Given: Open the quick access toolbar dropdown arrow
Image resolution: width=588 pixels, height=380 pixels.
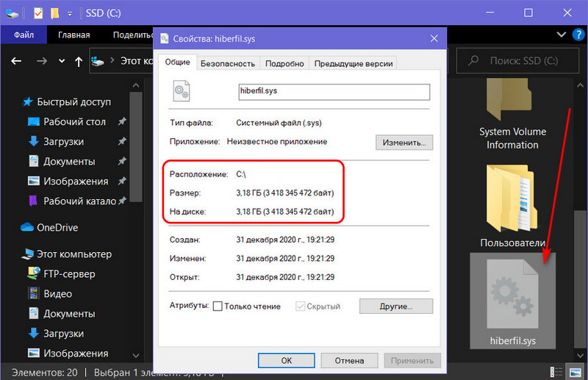Looking at the screenshot, I should click(x=68, y=13).
